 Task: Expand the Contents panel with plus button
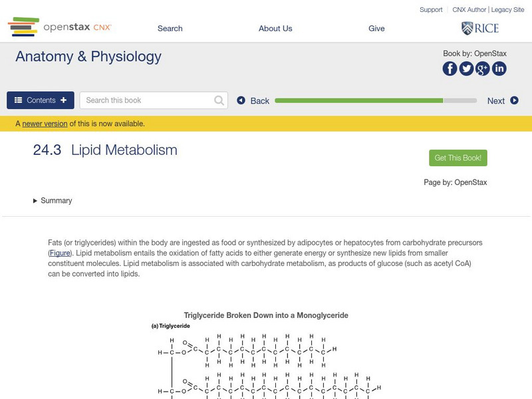click(x=62, y=100)
